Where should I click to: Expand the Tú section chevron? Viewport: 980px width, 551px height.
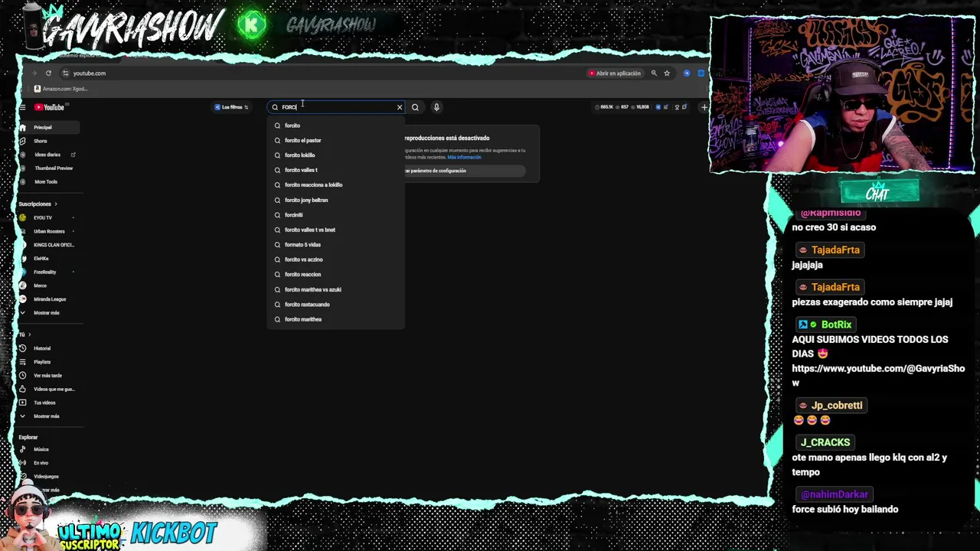click(30, 334)
